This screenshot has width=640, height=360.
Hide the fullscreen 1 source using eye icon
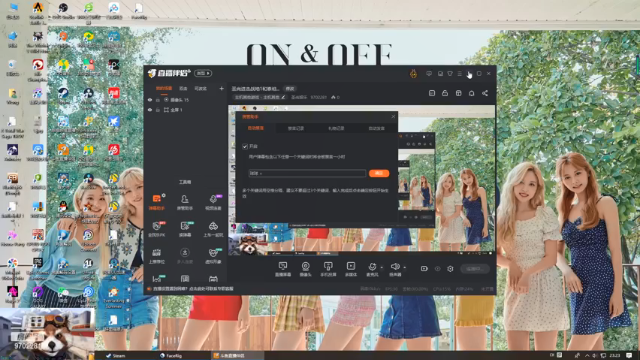(150, 110)
